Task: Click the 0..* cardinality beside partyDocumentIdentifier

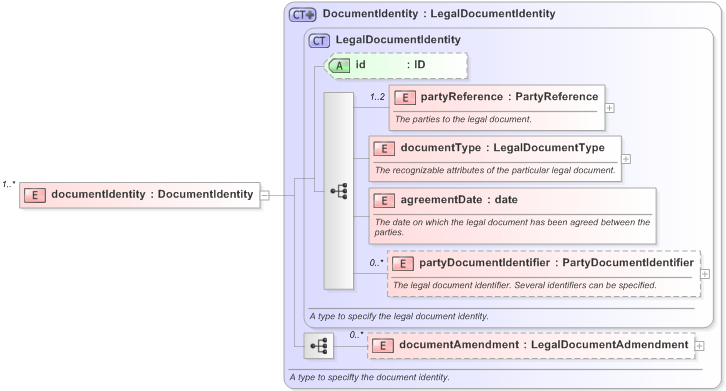Action: click(x=376, y=263)
